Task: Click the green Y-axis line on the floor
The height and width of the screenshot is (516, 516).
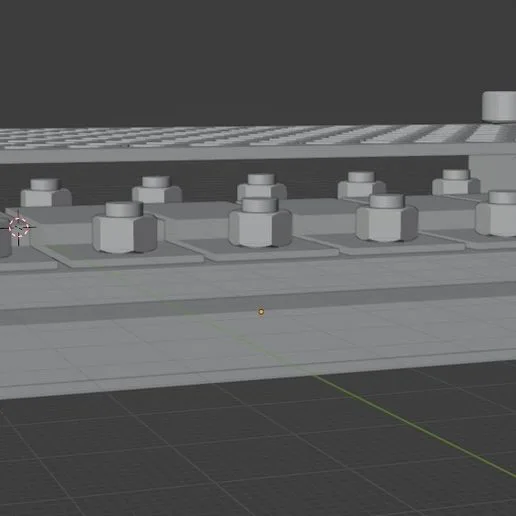Action: (415, 426)
